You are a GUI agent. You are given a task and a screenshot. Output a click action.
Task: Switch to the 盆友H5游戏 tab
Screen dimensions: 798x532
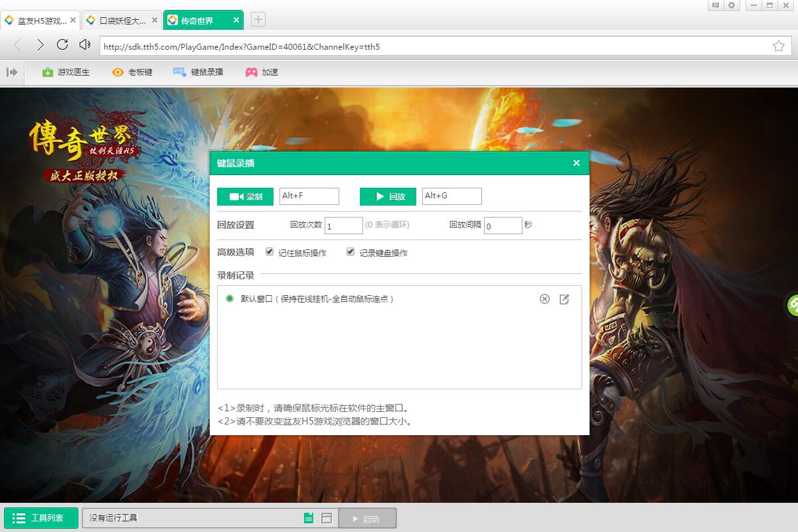[40, 21]
